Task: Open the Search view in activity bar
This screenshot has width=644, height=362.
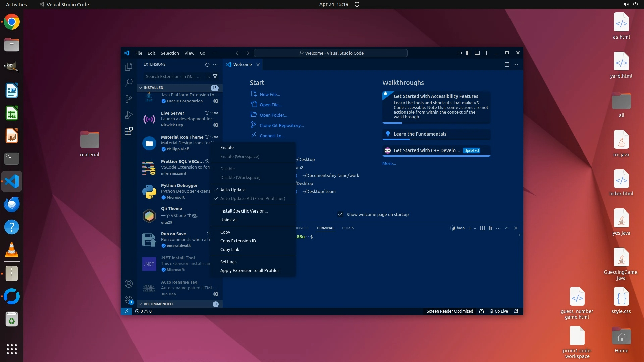Action: pyautogui.click(x=129, y=82)
